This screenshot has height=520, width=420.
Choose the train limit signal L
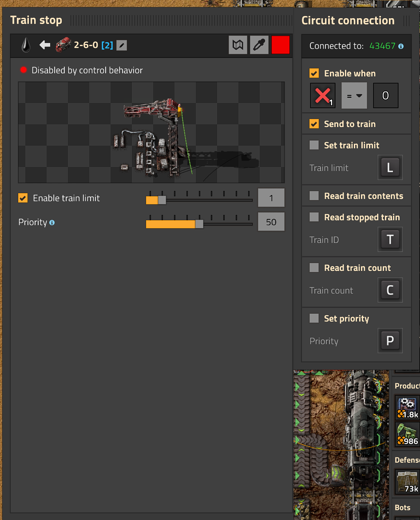coord(390,167)
